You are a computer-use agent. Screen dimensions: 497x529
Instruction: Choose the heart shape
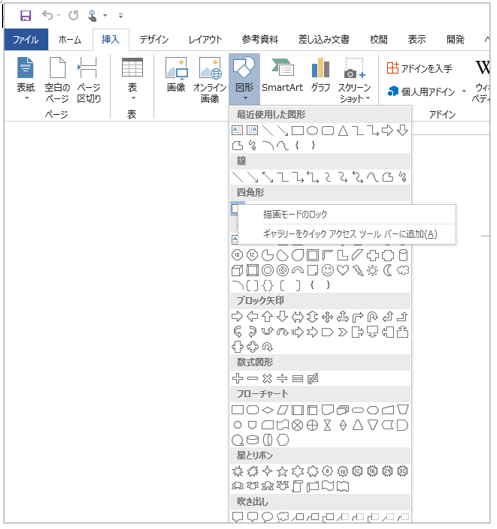[343, 270]
